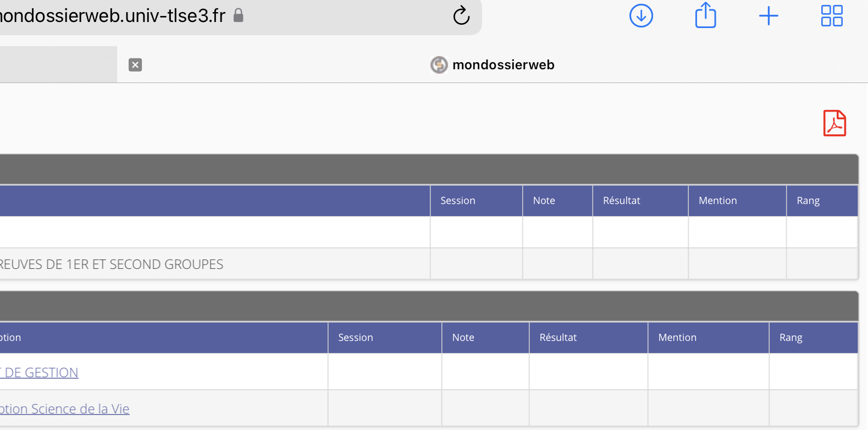868x430 pixels.
Task: Open a new tab with the plus icon
Action: click(769, 16)
